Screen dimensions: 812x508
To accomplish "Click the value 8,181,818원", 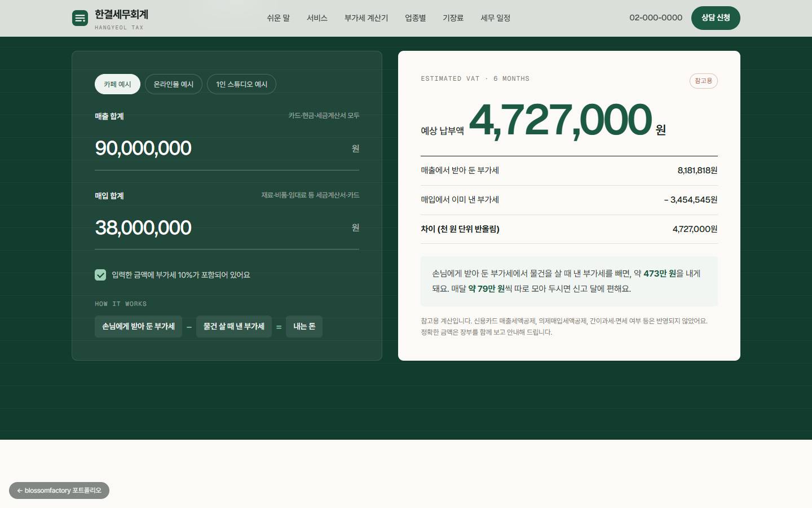I will [x=698, y=170].
